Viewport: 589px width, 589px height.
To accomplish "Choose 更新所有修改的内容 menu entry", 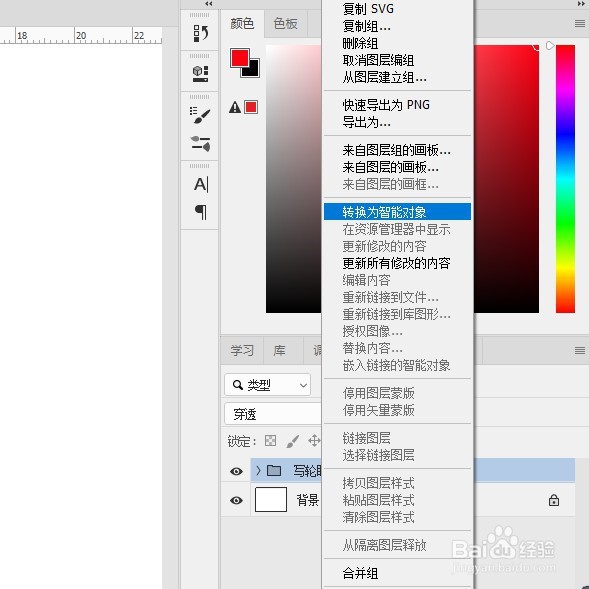I will point(397,263).
